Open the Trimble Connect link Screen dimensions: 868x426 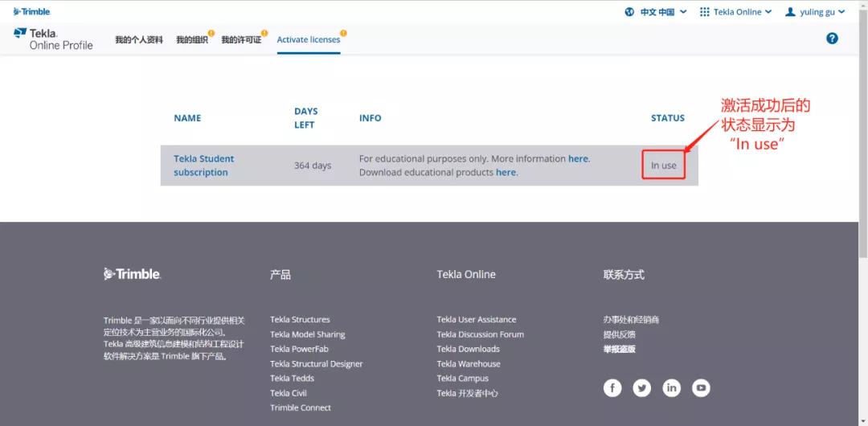301,408
